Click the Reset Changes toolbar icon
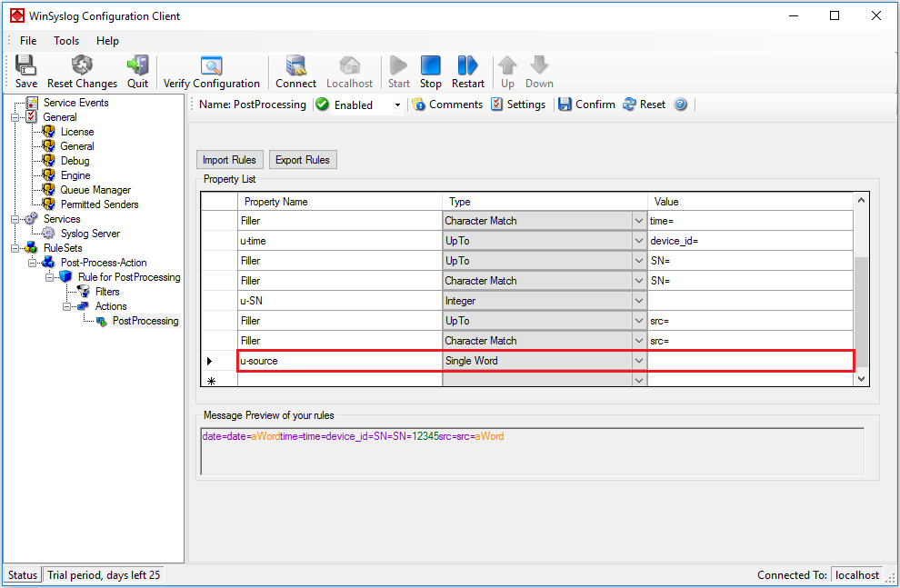This screenshot has height=588, width=900. click(x=82, y=72)
